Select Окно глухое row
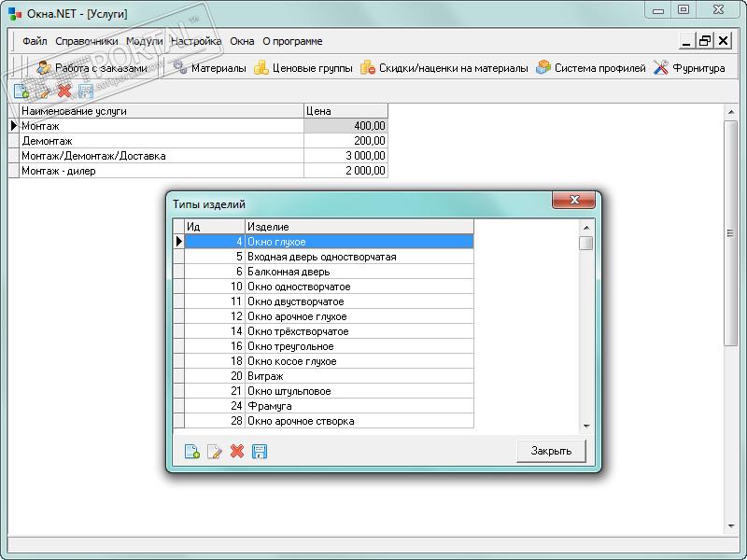This screenshot has height=560, width=747. 323,242
